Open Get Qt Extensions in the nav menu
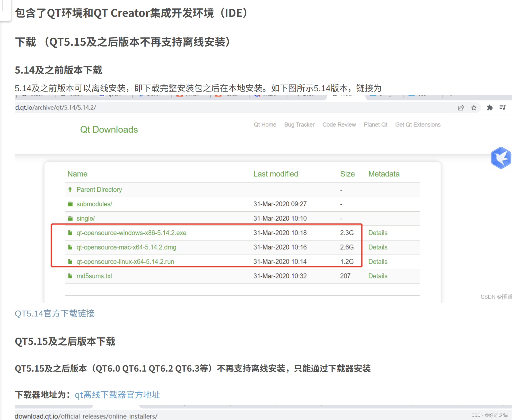512x420 pixels. click(x=418, y=125)
